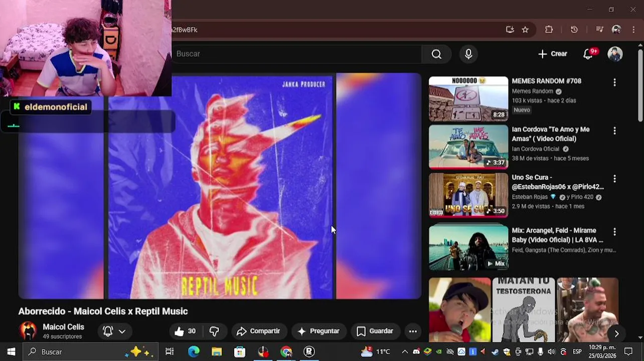Open Mix Arcangel Feid Mírame Baby thumbnail
This screenshot has height=361, width=644.
click(468, 247)
